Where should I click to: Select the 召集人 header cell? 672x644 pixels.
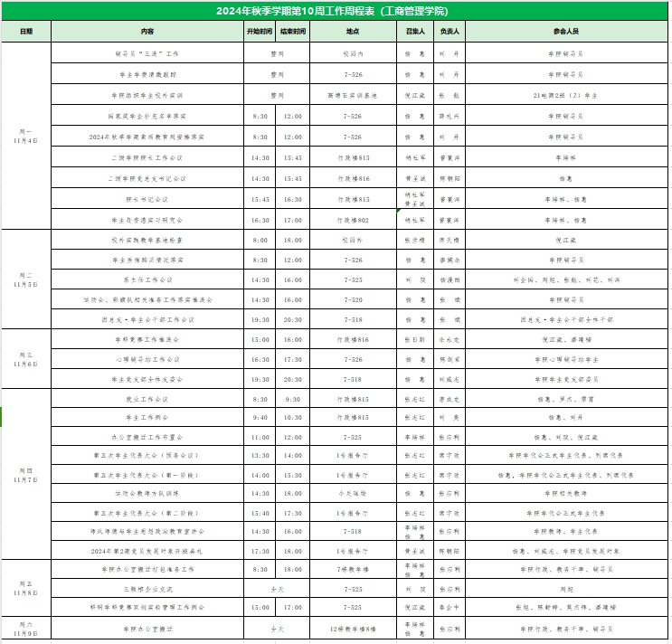pos(414,30)
